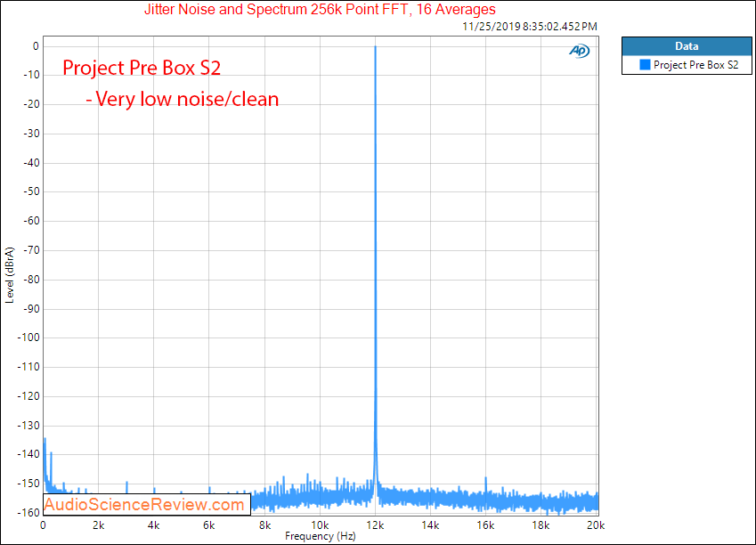Click the -150 level axis label
Viewport: 756px width, 545px height.
(29, 484)
